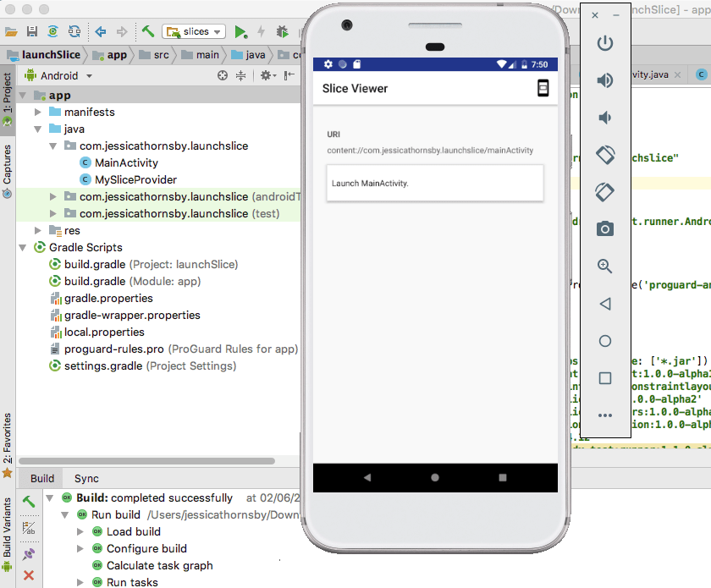The image size is (711, 588).
Task: Click the Project panel horizontal scrollbar
Action: [146, 461]
